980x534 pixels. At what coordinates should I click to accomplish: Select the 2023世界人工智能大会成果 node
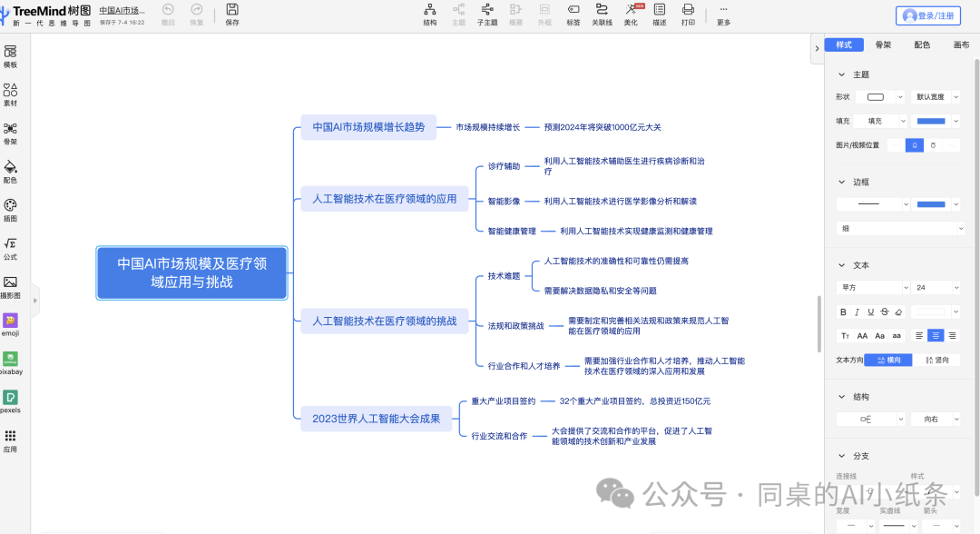tap(375, 418)
